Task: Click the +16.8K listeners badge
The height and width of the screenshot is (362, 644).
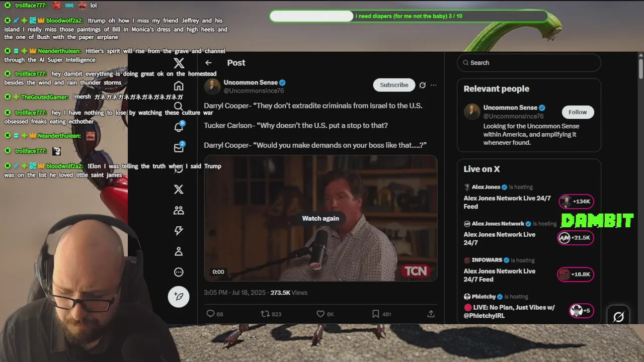Action: coord(576,275)
